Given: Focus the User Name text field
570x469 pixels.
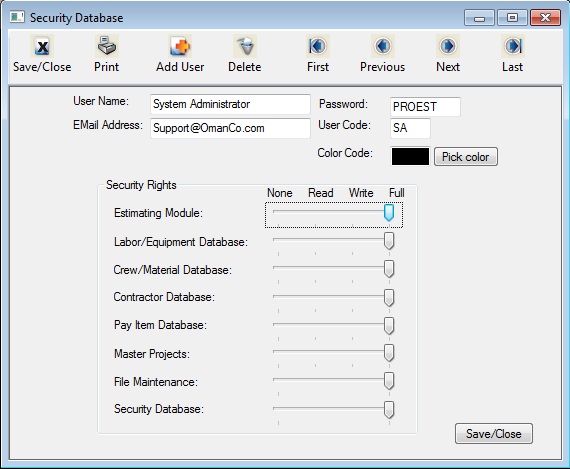Looking at the screenshot, I should click(230, 104).
